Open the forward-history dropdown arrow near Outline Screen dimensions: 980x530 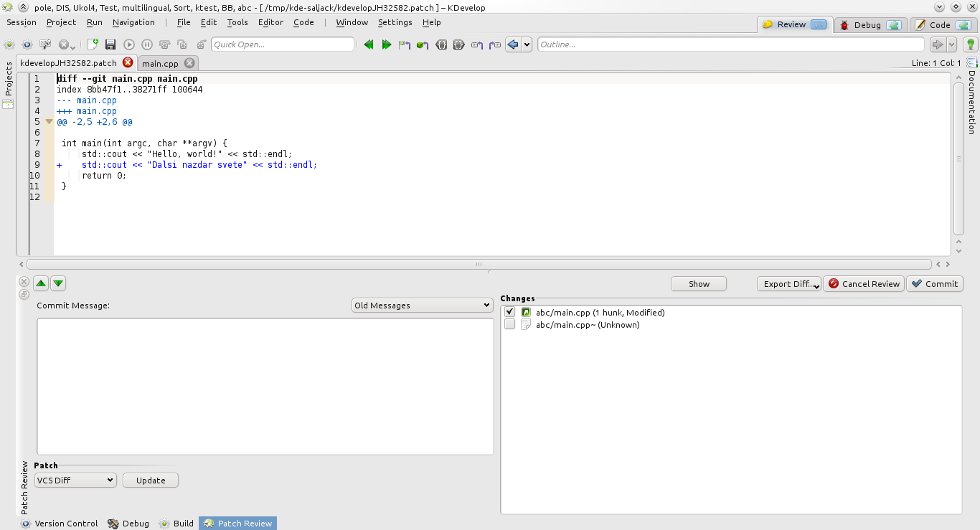952,44
